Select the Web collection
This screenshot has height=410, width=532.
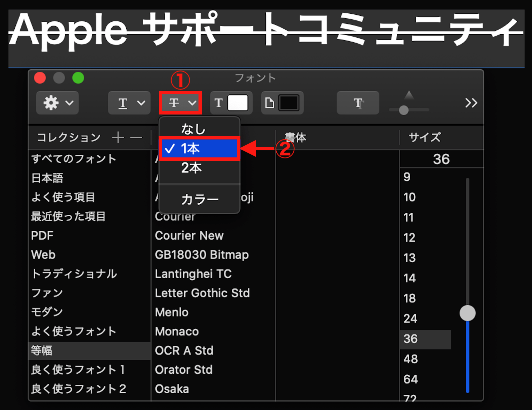[90, 255]
